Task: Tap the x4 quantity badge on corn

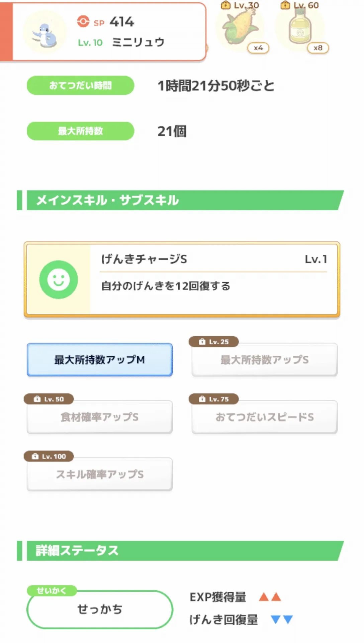Action: pos(258,48)
